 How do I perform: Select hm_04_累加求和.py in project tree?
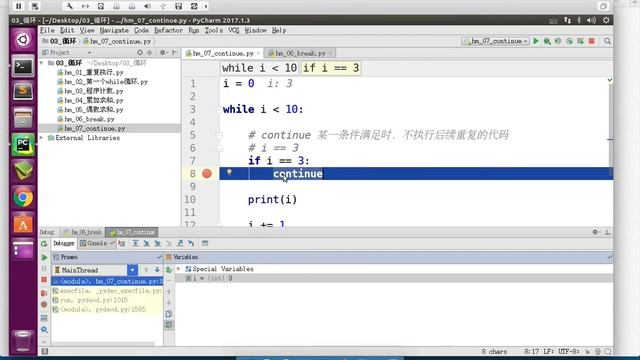(x=90, y=100)
